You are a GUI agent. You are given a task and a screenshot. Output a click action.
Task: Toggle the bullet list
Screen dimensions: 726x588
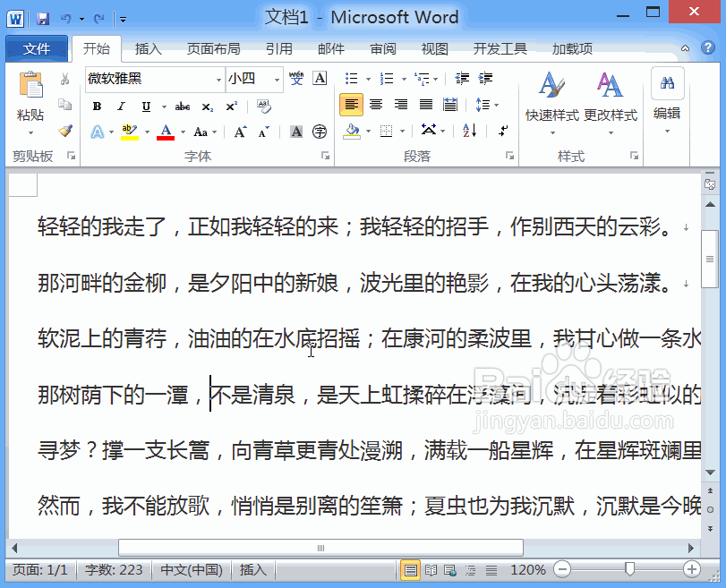(348, 77)
